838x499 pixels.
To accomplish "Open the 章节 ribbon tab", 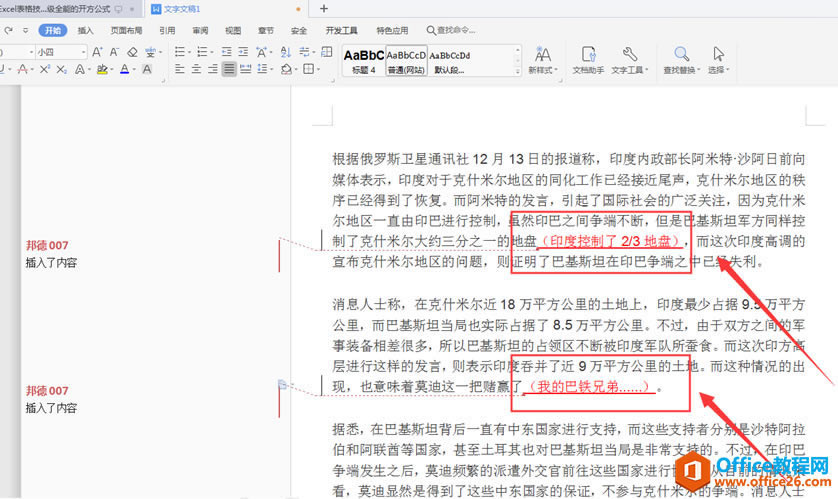I will pos(266,30).
